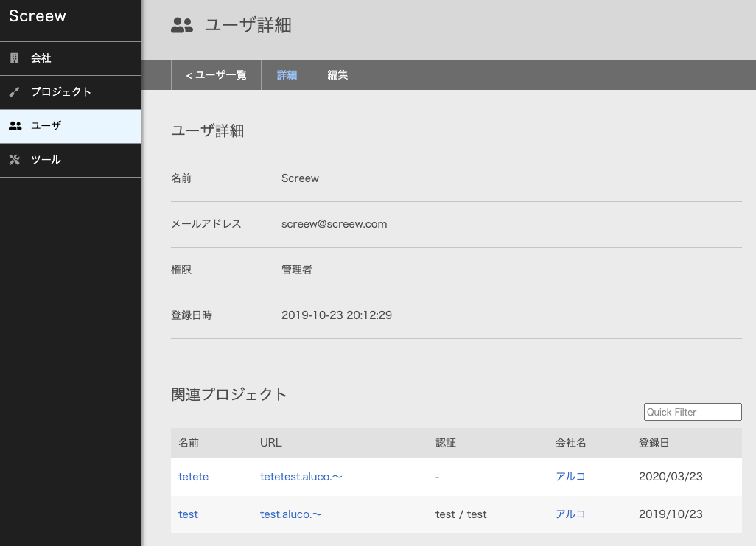Open the tetete project link

[193, 477]
